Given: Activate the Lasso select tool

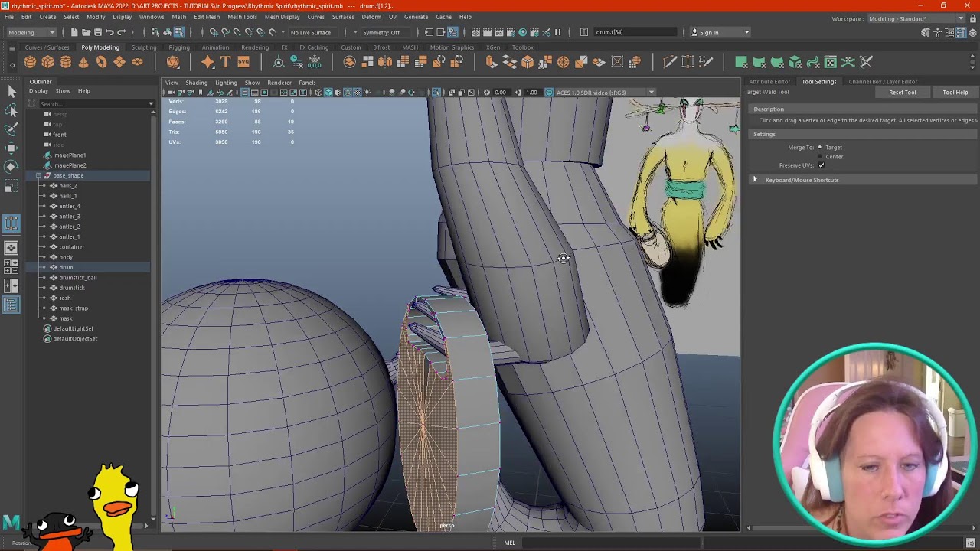Looking at the screenshot, I should pos(11,110).
